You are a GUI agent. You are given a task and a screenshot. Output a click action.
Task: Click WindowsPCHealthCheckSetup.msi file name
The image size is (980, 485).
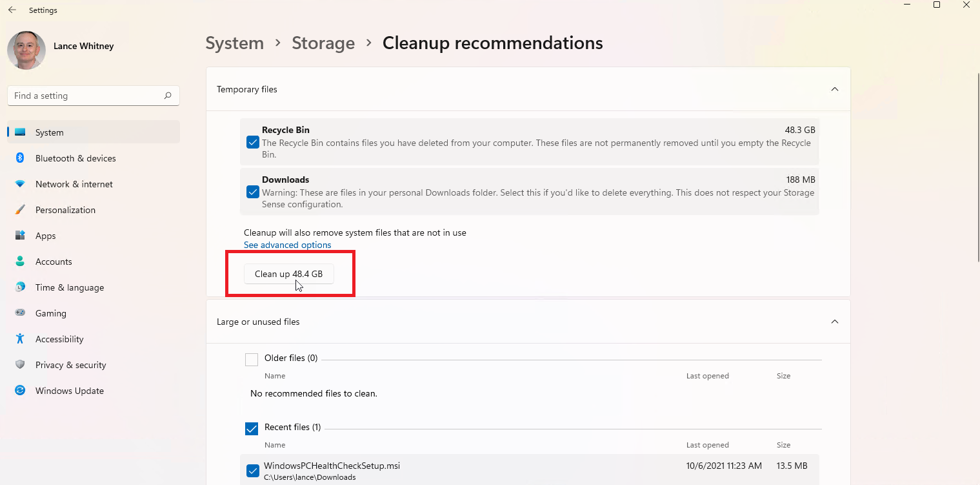coord(332,466)
